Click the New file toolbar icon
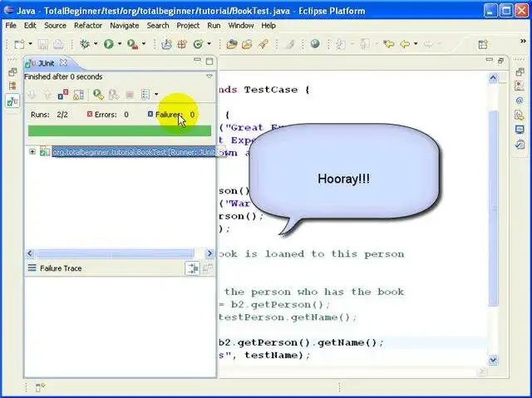Viewport: 532px width, 398px height. [x=19, y=44]
